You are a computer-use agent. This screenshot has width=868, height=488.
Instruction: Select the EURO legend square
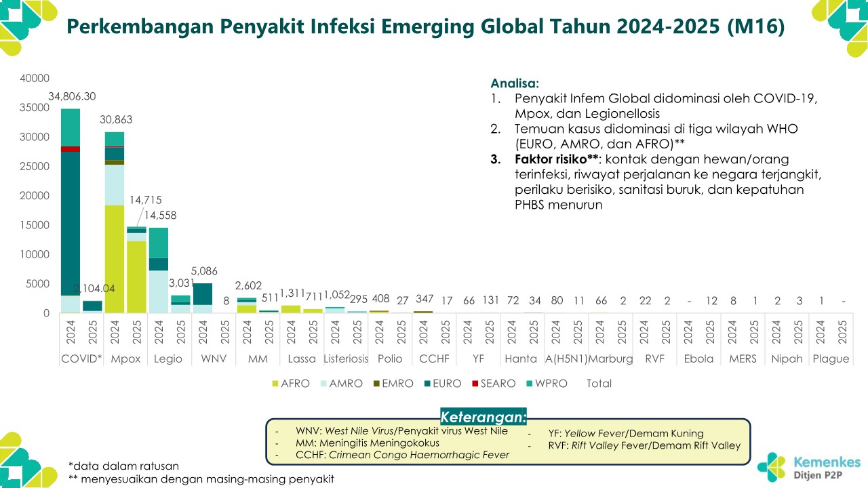(427, 384)
